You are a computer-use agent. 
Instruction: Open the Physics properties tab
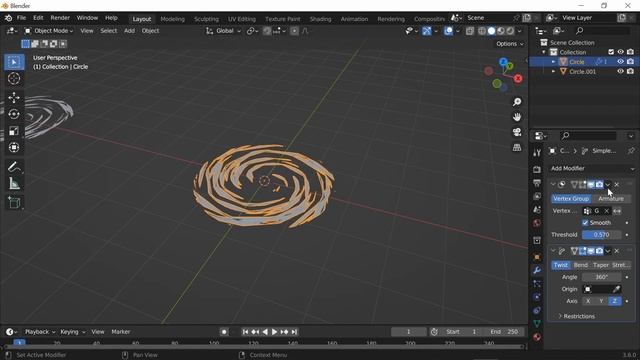[x=537, y=297]
